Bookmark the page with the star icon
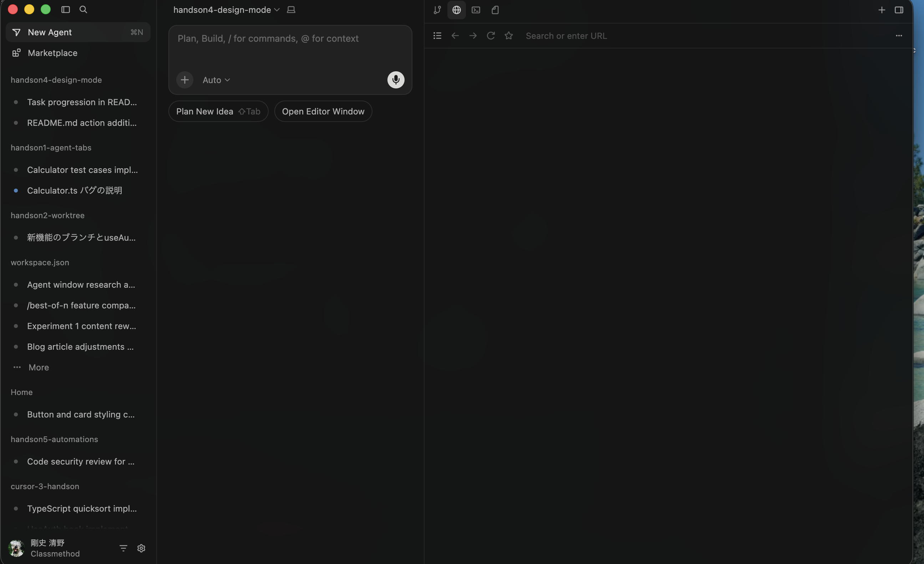 [x=508, y=36]
